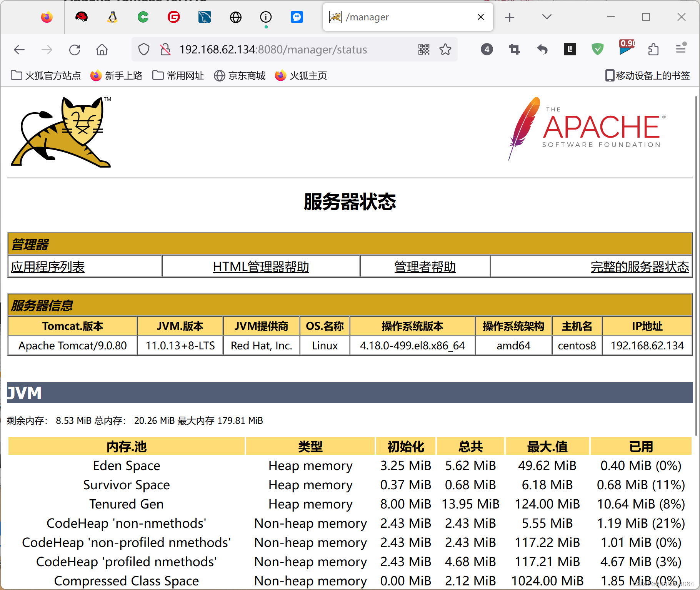The height and width of the screenshot is (590, 700).
Task: Select the 11.0.13+8-LTS JVM version cell
Action: (x=180, y=346)
